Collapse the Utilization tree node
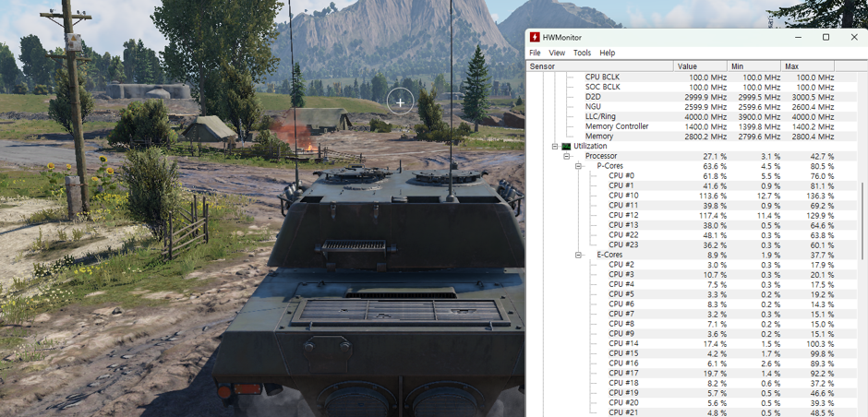The width and height of the screenshot is (868, 417). pos(555,146)
